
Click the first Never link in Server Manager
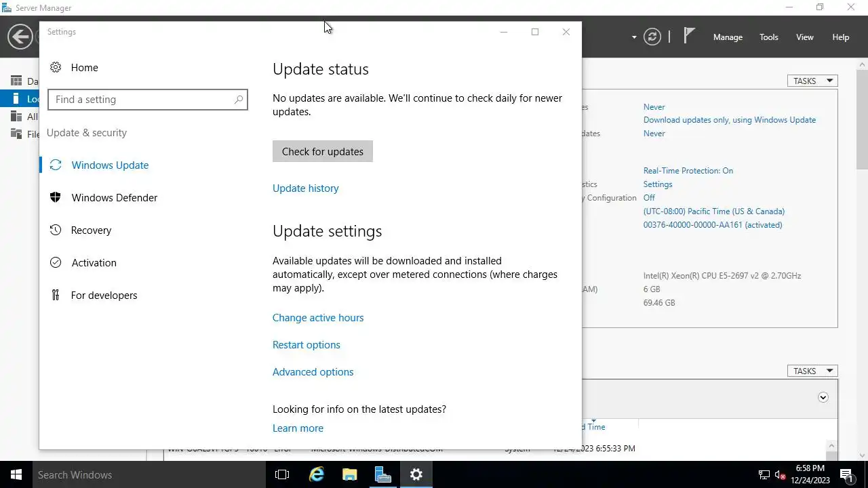[x=654, y=107]
